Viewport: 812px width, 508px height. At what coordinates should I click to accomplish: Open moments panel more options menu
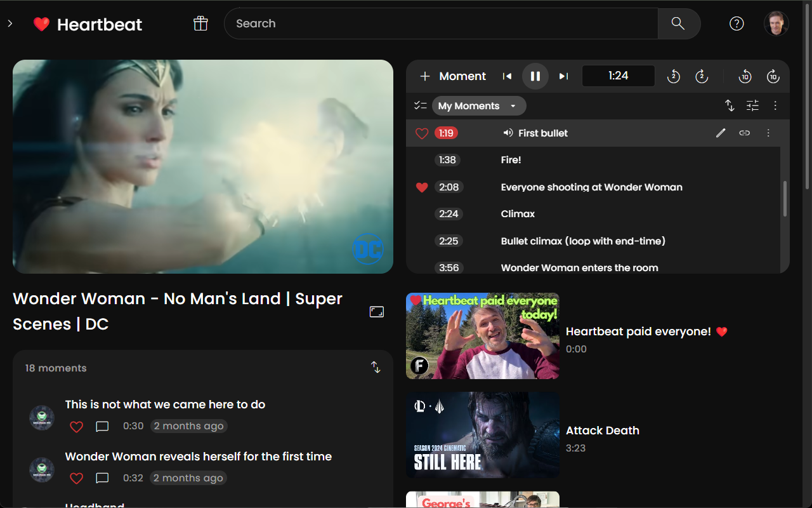pyautogui.click(x=775, y=106)
